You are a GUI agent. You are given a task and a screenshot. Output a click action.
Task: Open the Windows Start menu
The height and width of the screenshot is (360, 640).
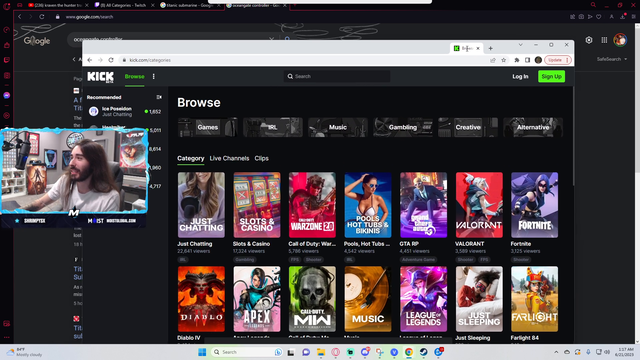click(x=202, y=352)
